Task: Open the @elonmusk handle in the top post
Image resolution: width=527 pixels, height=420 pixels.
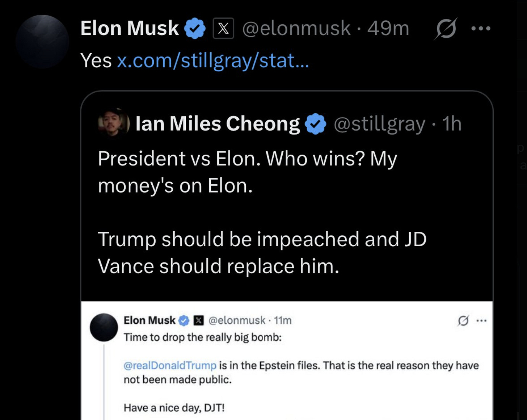Action: click(x=296, y=29)
